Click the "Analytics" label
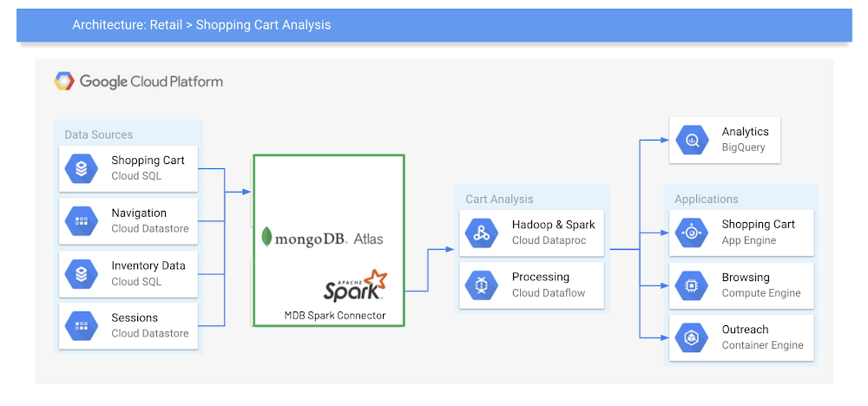 [x=745, y=132]
